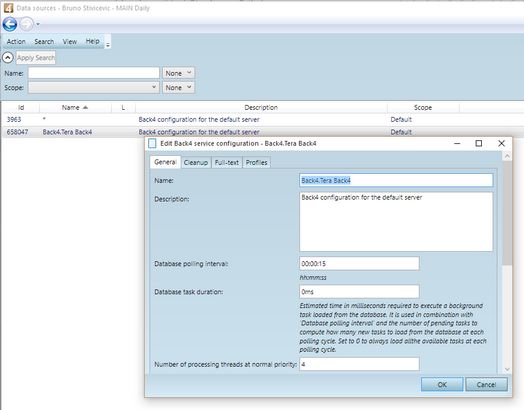Collapse the search panel with chevron icon
Viewport: 524px width, 410px height.
point(8,58)
